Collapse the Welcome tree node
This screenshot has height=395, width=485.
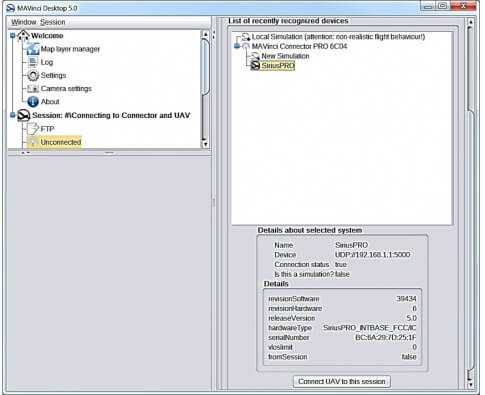pyautogui.click(x=13, y=35)
